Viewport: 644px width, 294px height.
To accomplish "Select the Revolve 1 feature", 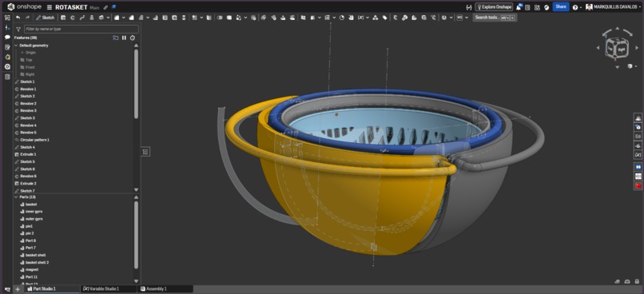I will coord(28,89).
